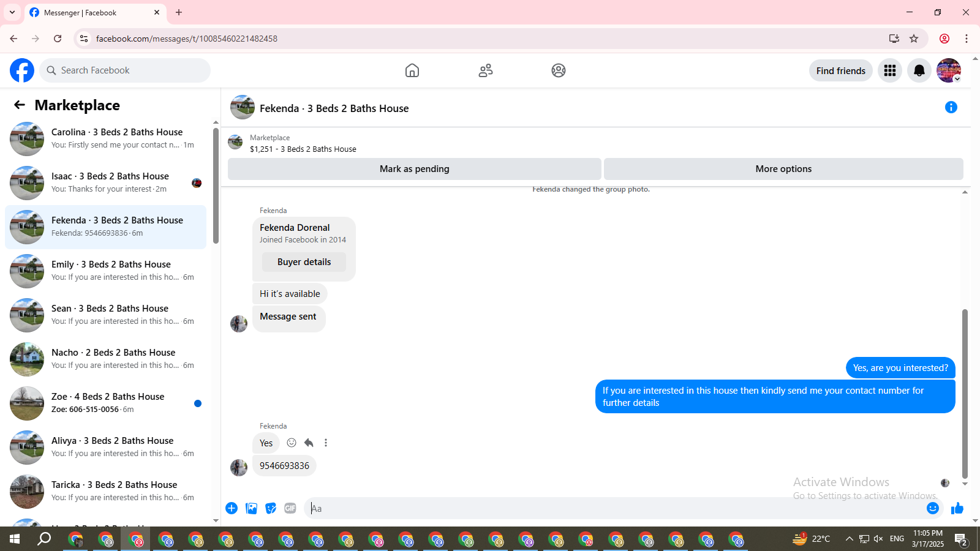The width and height of the screenshot is (980, 551).
Task: Open Windows taskbar search
Action: coord(44,539)
